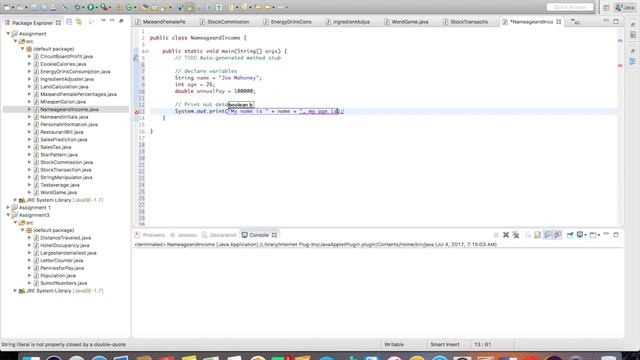Viewport: 640px width, 360px height.
Task: Open the Declaration tab
Action: [219, 235]
